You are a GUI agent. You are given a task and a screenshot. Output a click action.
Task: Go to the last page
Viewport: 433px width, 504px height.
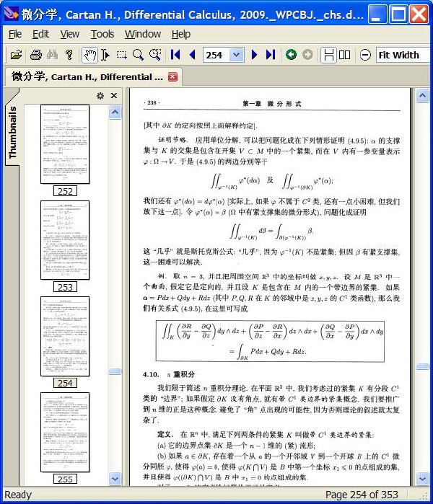271,55
